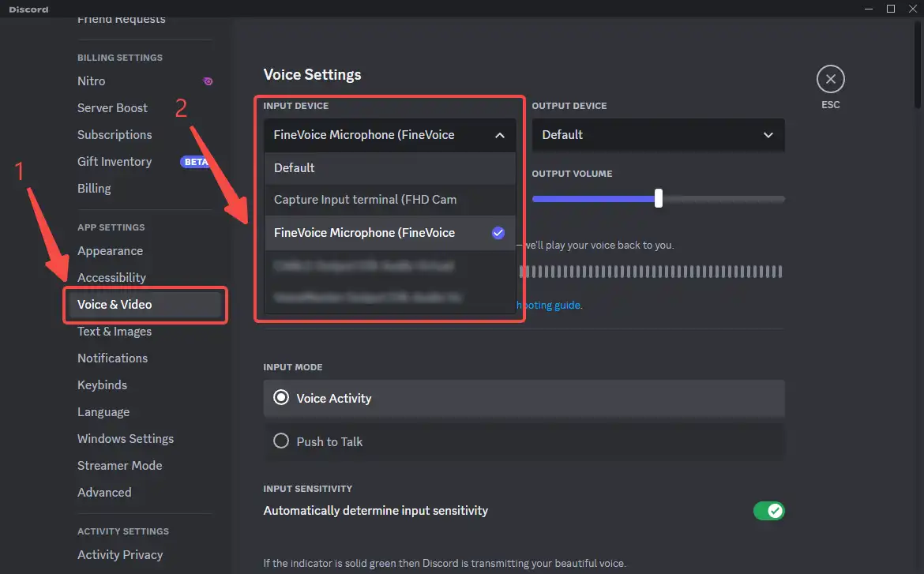Close settings with the ESC X icon
Viewport: 924px width, 574px height.
tap(830, 79)
